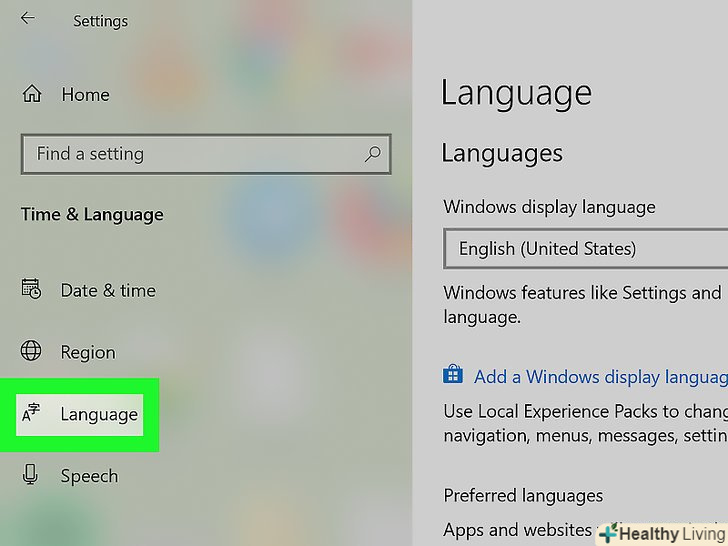Click the Home house icon
Image resolution: width=728 pixels, height=546 pixels.
pos(32,95)
